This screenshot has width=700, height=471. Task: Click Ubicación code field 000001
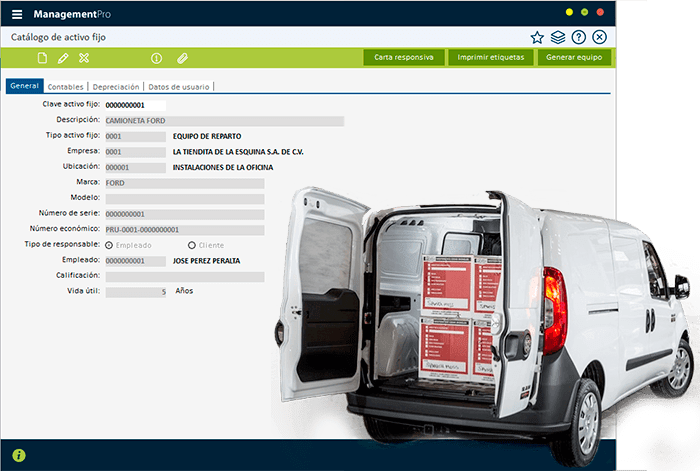click(x=136, y=167)
